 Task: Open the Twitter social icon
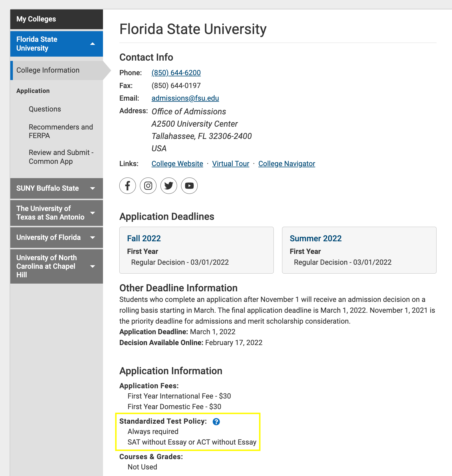point(169,186)
